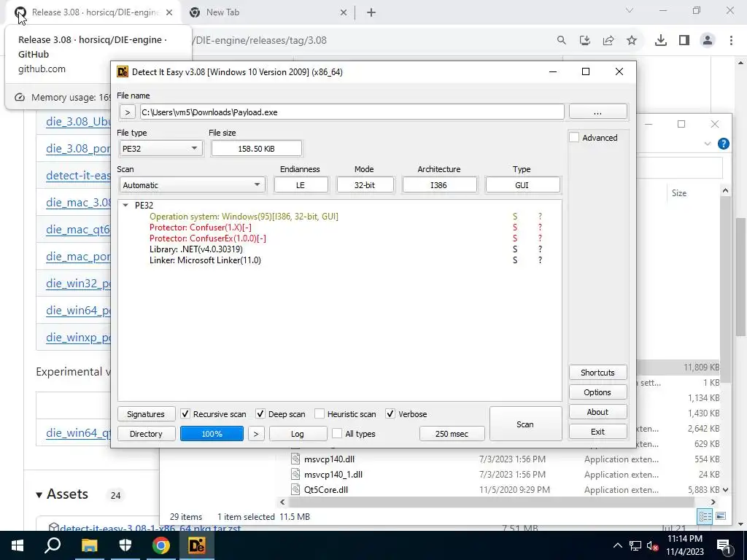Image resolution: width=747 pixels, height=560 pixels.
Task: Open die_winxp_p link on GitHub page
Action: [x=78, y=338]
